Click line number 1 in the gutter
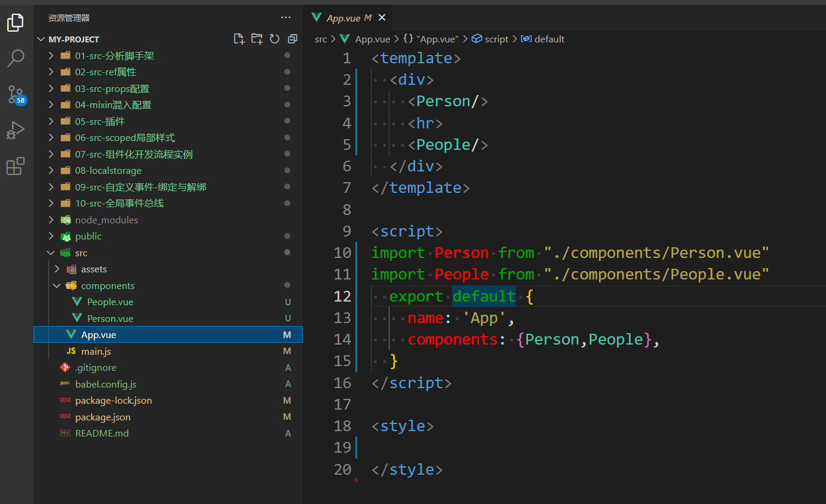This screenshot has height=504, width=826. pos(347,58)
